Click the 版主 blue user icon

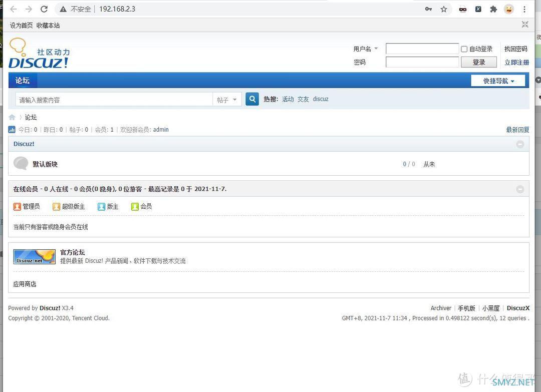(101, 207)
